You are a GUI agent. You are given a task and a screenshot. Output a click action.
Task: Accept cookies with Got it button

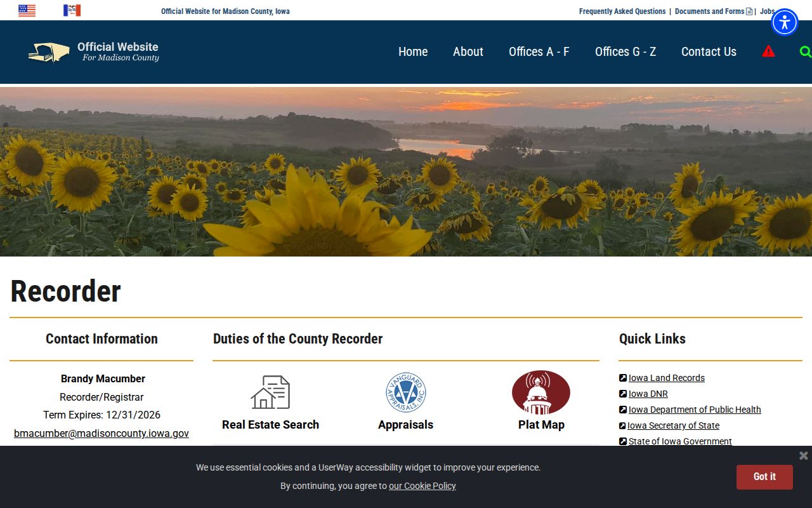[764, 477]
